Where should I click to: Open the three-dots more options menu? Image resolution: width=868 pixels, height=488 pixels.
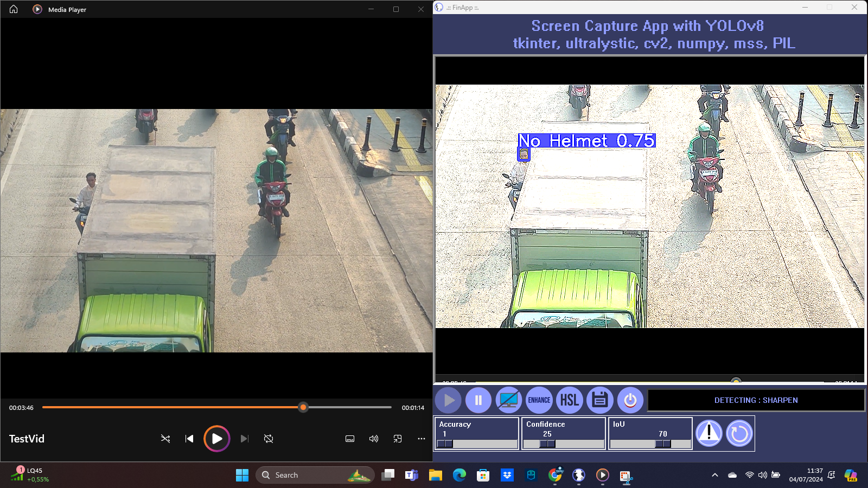click(x=422, y=439)
